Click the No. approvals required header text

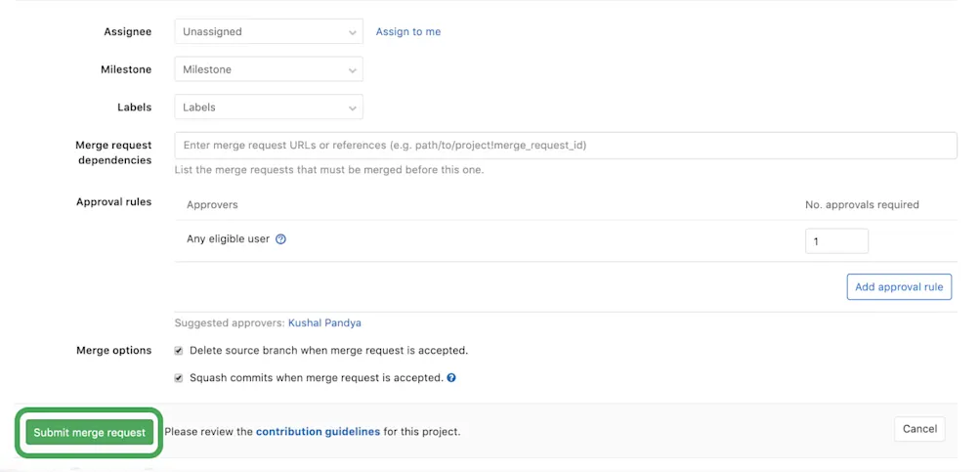tap(862, 205)
